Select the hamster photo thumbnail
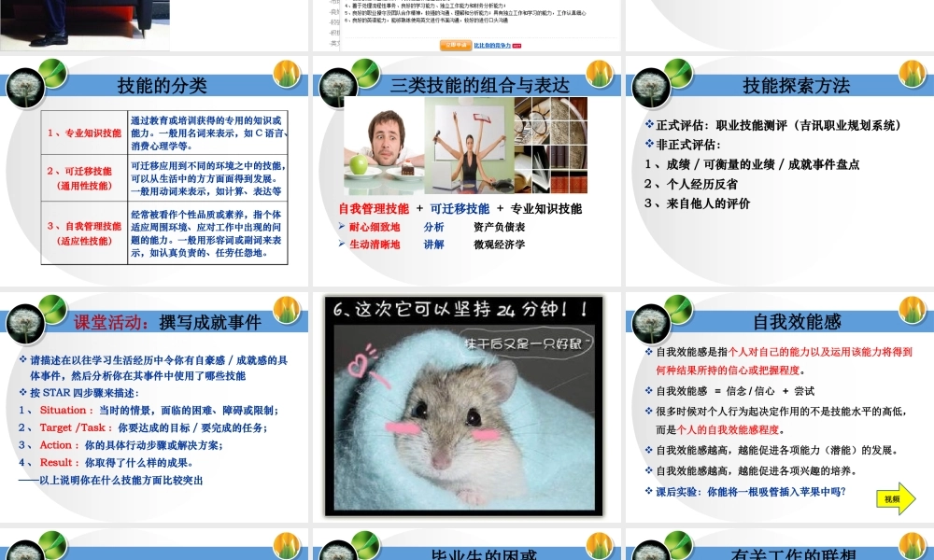 pos(464,406)
